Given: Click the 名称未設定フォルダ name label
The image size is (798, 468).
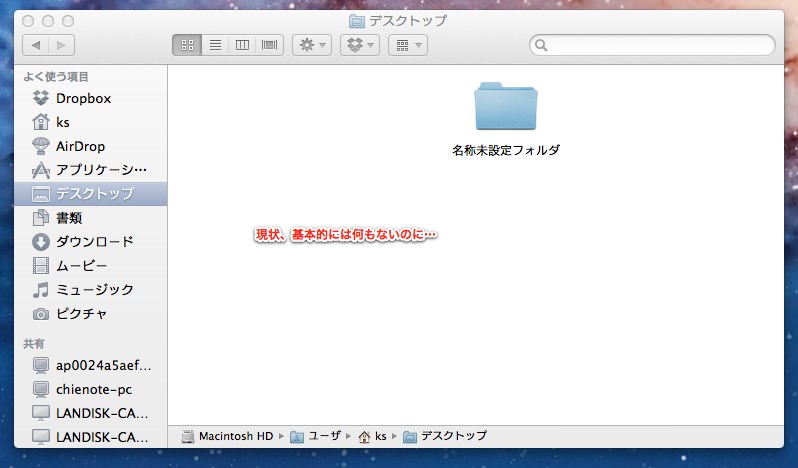Looking at the screenshot, I should 506,150.
